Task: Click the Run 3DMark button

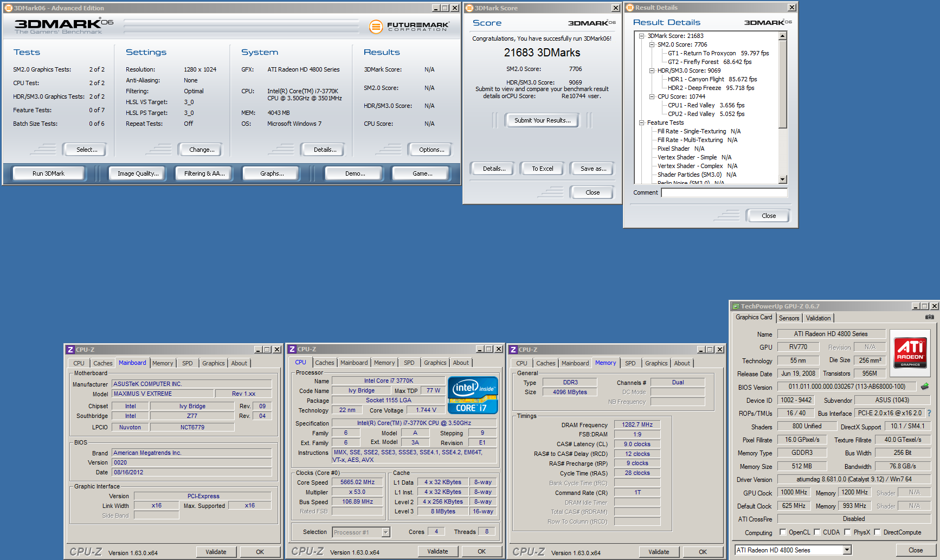Action: pos(48,173)
